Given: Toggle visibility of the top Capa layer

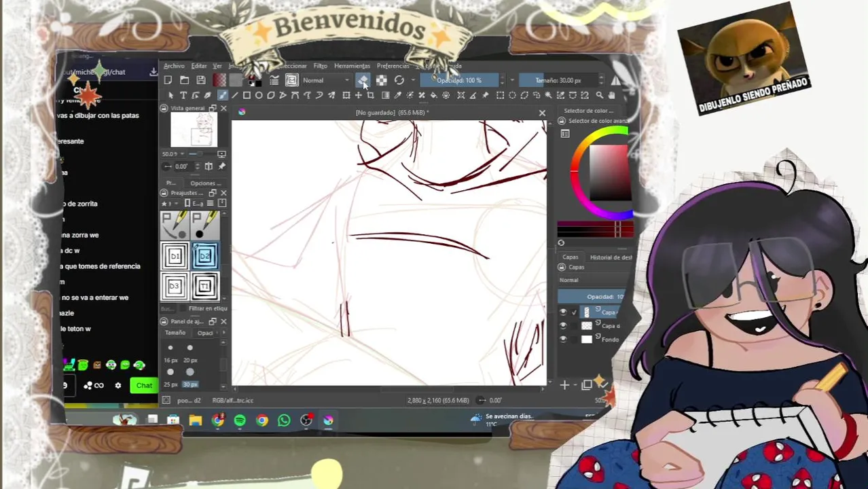Looking at the screenshot, I should click(x=562, y=312).
